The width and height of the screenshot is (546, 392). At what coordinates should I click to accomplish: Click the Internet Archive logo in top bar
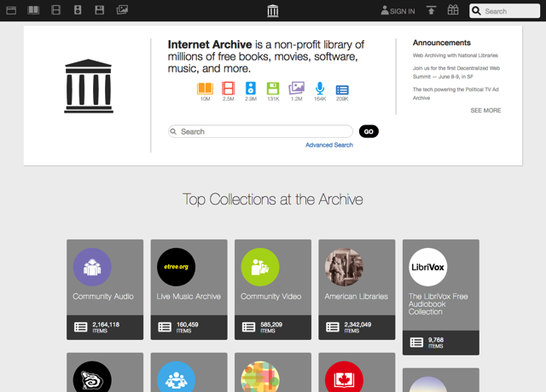point(273,11)
